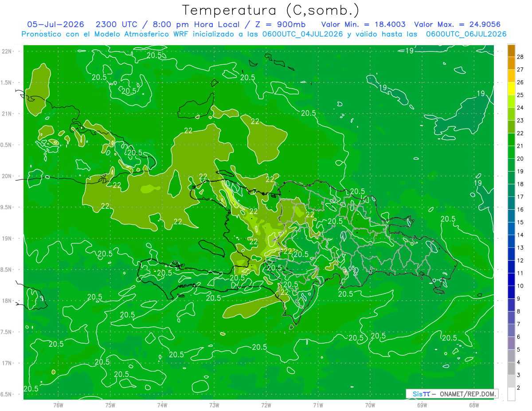532x411 pixels.
Task: Click the '20N' latitude axis label
Action: (7, 176)
